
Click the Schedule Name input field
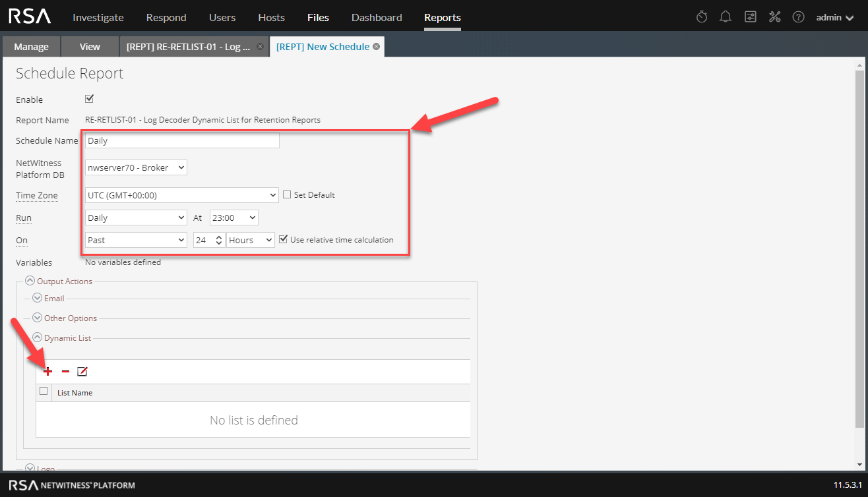182,140
